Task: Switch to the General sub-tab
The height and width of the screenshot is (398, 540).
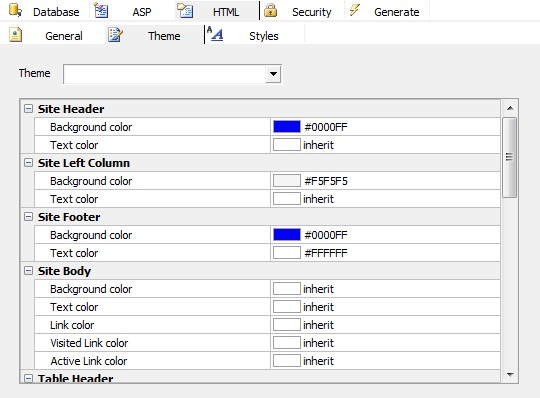Action: [64, 36]
